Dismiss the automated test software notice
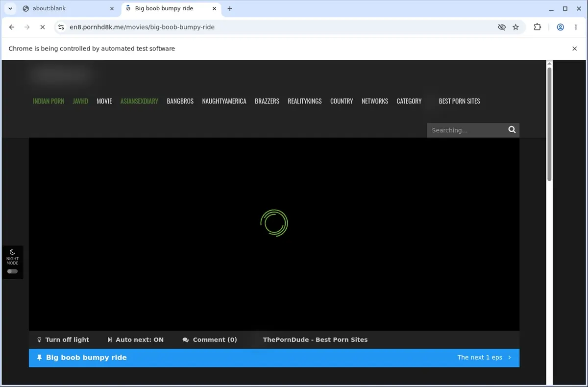 tap(575, 48)
